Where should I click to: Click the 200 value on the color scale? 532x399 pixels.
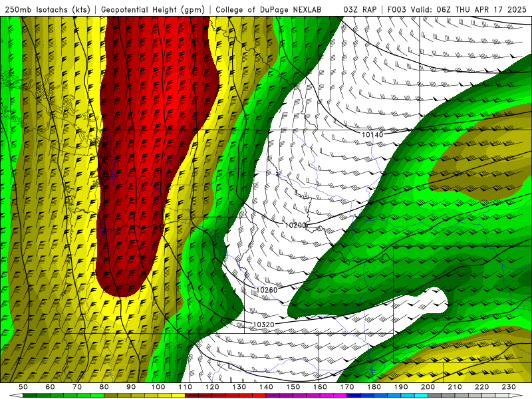428,387
